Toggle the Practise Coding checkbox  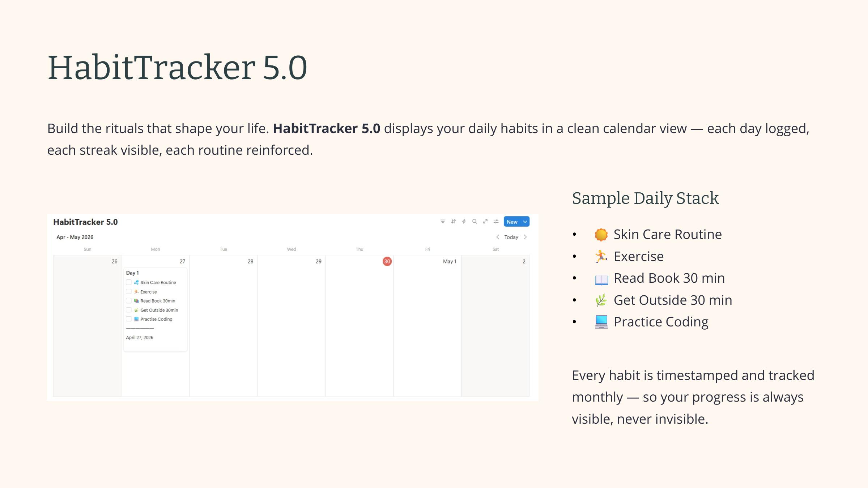click(129, 319)
